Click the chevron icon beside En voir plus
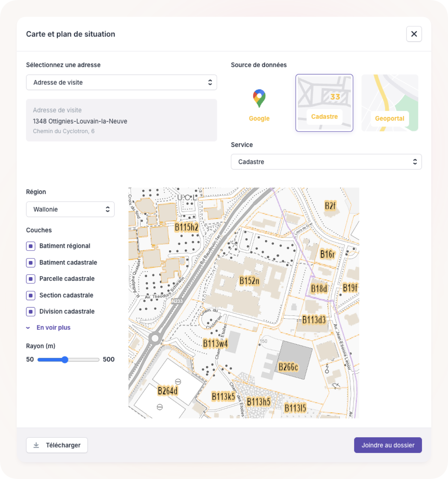This screenshot has width=448, height=479. [x=28, y=328]
